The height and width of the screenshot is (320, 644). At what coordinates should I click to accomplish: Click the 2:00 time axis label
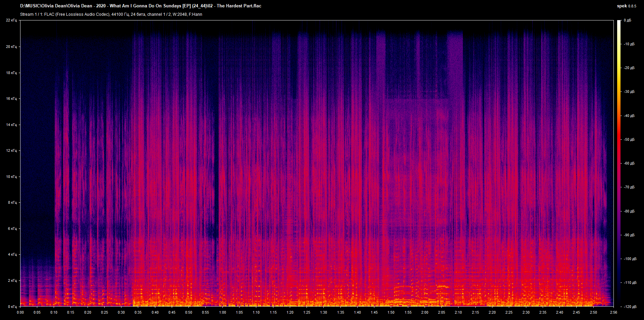425,312
